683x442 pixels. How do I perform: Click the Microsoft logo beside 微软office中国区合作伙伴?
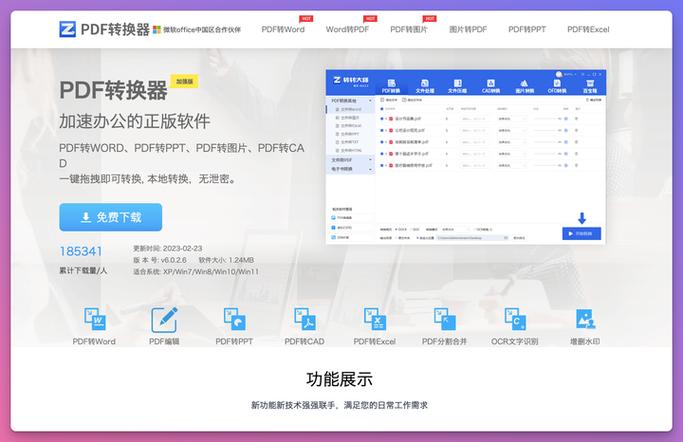(x=157, y=30)
